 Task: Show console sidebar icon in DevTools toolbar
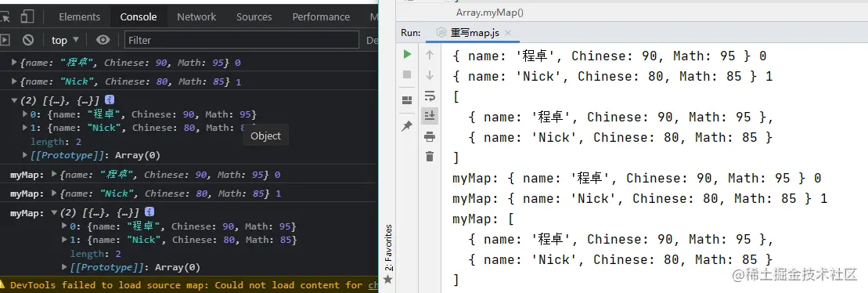(5, 40)
